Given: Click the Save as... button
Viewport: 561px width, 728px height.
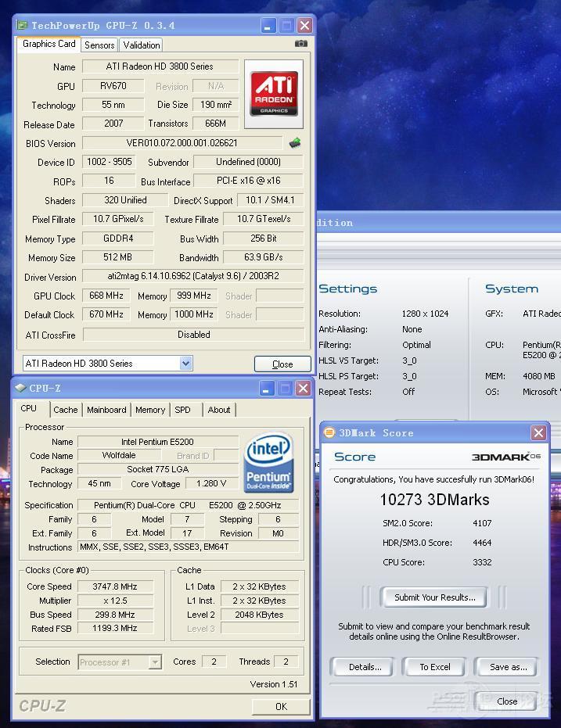Looking at the screenshot, I should 509,667.
